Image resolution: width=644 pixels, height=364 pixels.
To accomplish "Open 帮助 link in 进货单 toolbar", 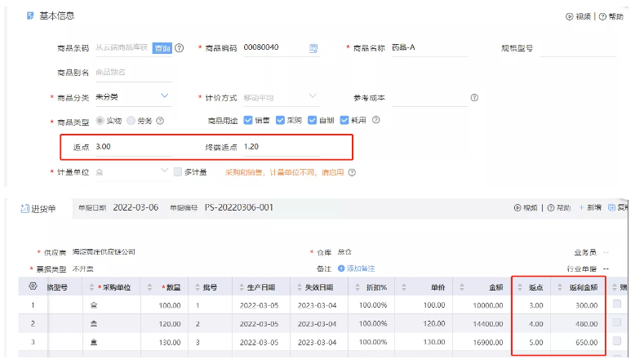I will (x=559, y=208).
